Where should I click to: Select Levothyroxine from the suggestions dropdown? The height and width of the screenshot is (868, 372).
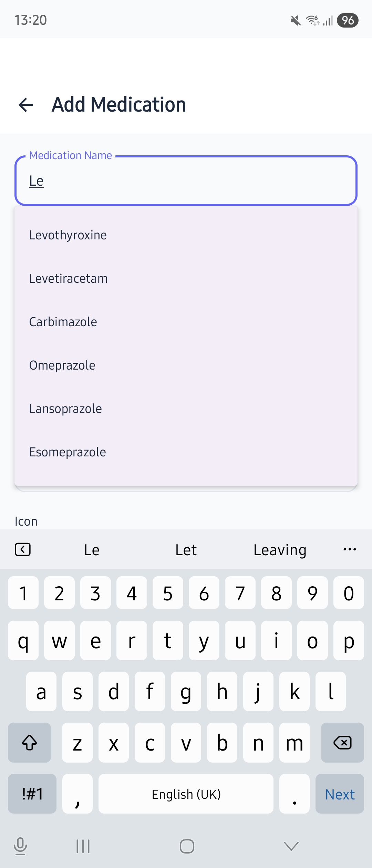tap(68, 235)
